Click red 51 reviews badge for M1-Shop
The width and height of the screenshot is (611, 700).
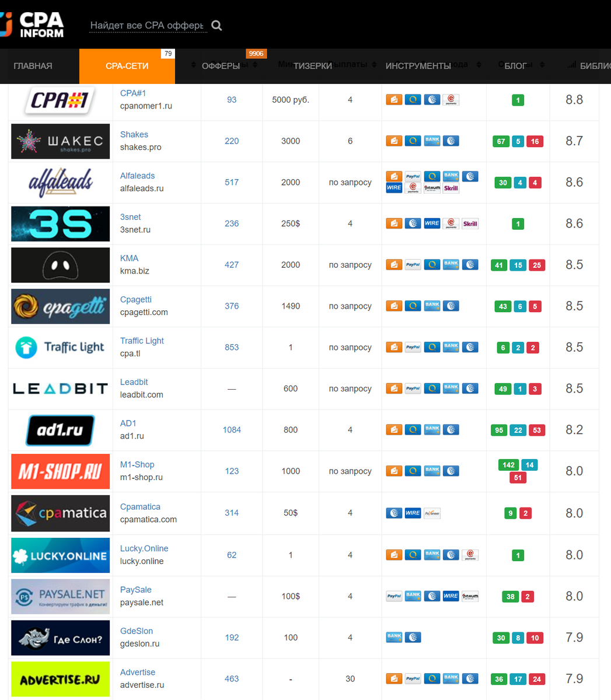coord(518,478)
